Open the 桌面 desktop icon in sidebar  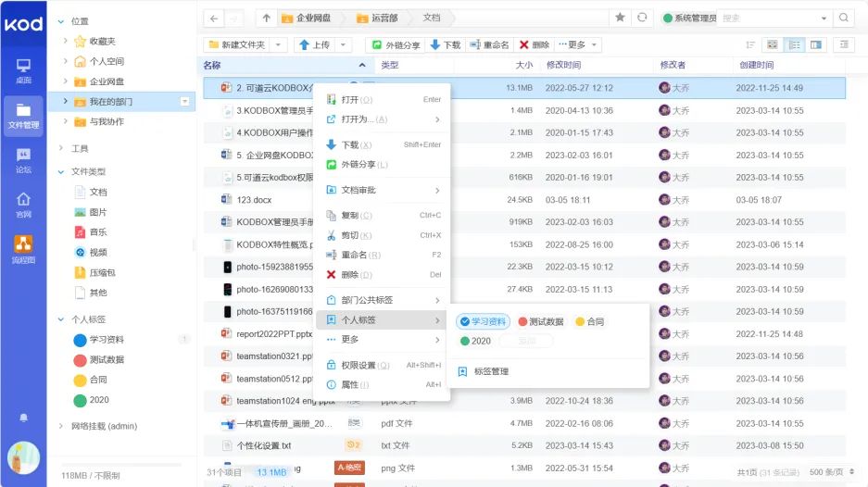tap(23, 71)
